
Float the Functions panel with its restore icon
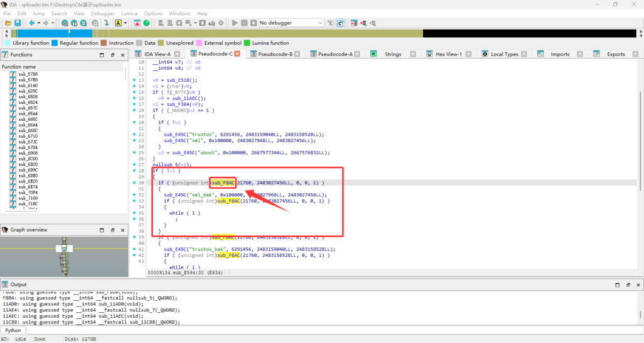pyautogui.click(x=113, y=55)
